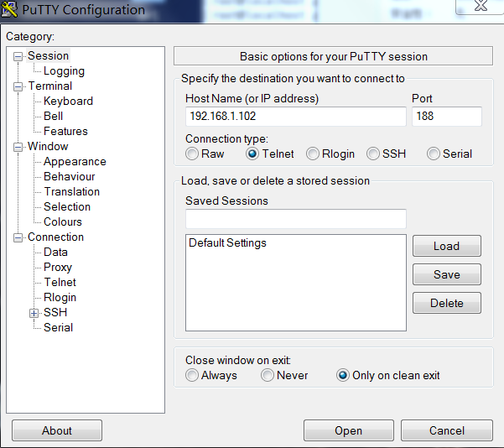Open the Translation settings category
The image size is (504, 448).
[72, 191]
